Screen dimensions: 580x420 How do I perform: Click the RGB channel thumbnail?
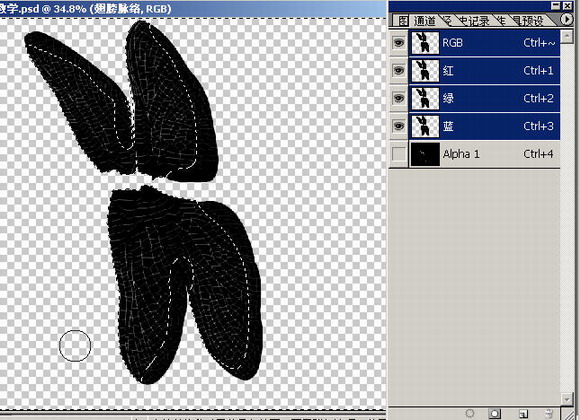pyautogui.click(x=425, y=43)
